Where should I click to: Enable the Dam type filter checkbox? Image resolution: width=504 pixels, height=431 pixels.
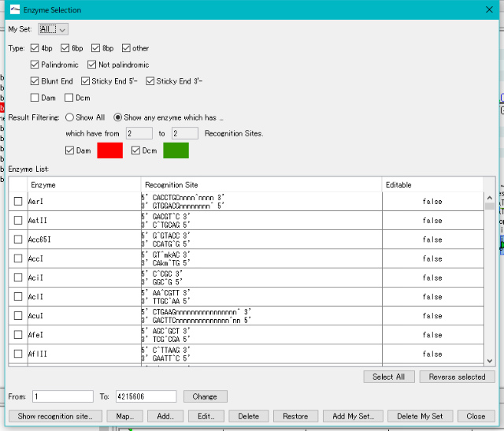[x=35, y=98]
